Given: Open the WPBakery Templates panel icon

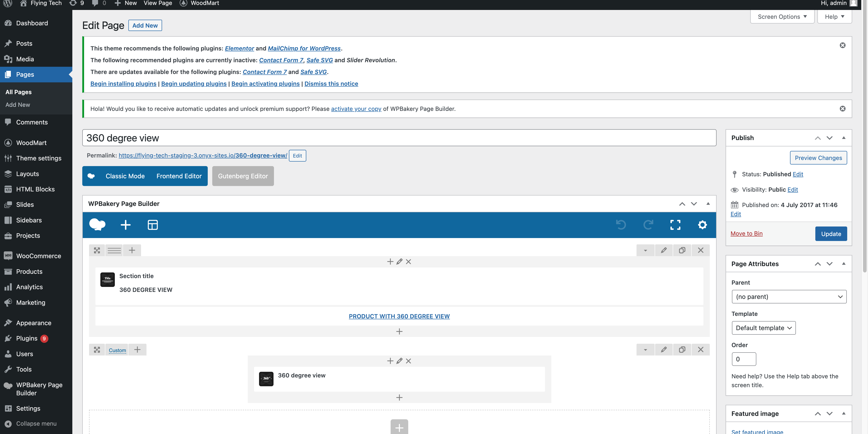Looking at the screenshot, I should click(x=153, y=225).
